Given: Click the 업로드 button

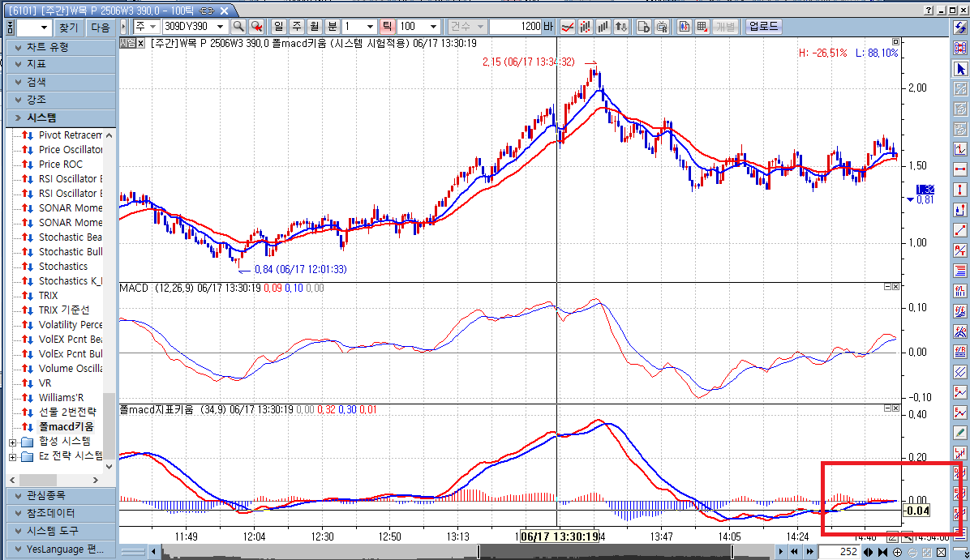Looking at the screenshot, I should tap(763, 27).
